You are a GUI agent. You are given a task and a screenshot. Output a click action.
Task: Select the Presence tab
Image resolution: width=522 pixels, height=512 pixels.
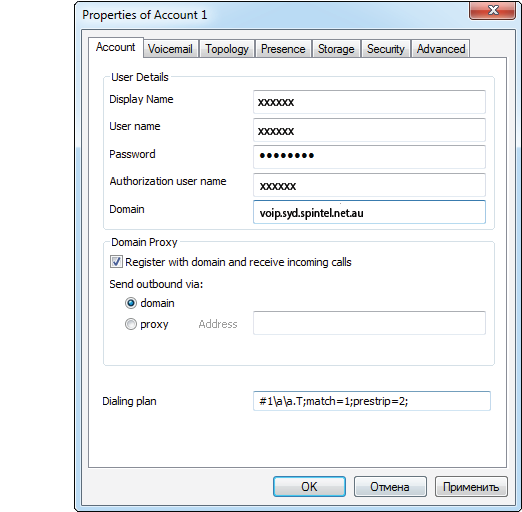pyautogui.click(x=283, y=49)
